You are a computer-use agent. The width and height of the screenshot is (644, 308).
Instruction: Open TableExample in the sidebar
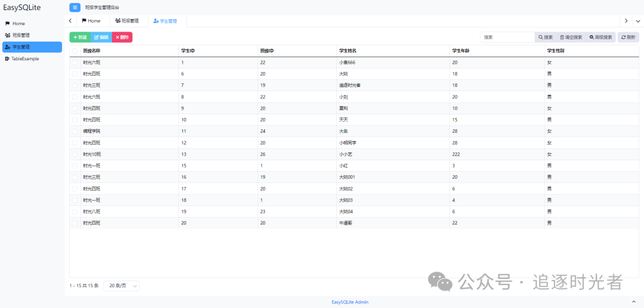[x=25, y=58]
